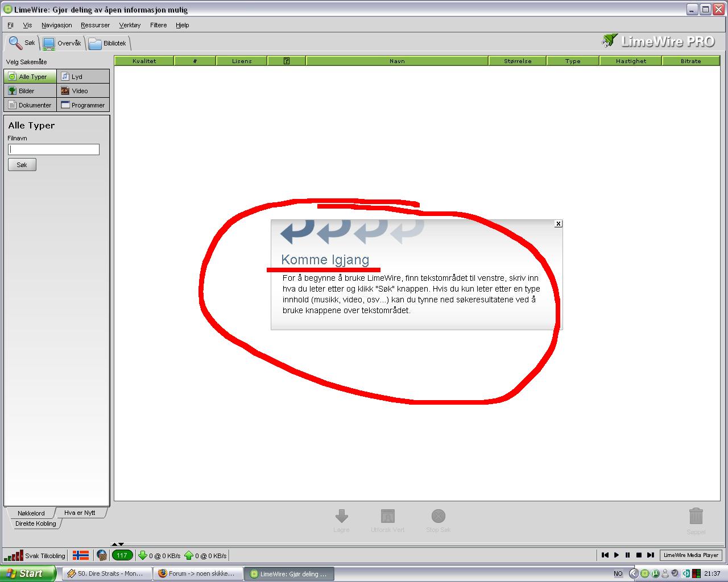The width and height of the screenshot is (728, 582).
Task: Click the Søppel trash can icon
Action: pos(696,516)
